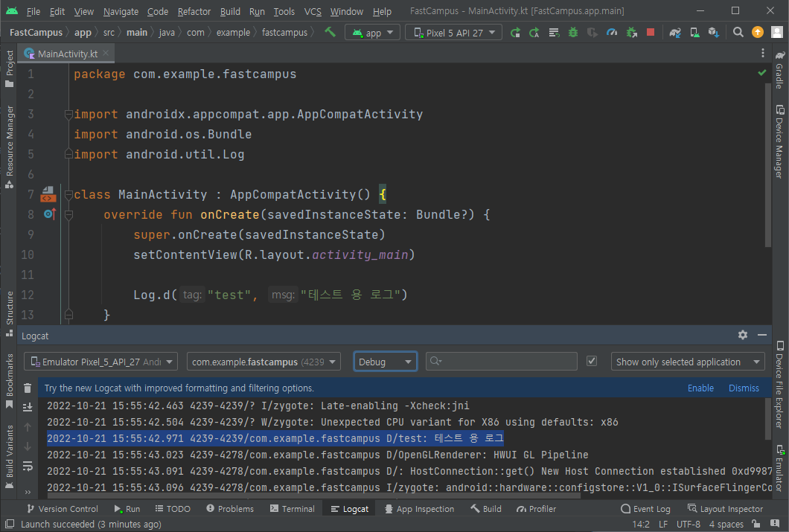Collapse the onCreate fold marker on line 8

point(68,215)
